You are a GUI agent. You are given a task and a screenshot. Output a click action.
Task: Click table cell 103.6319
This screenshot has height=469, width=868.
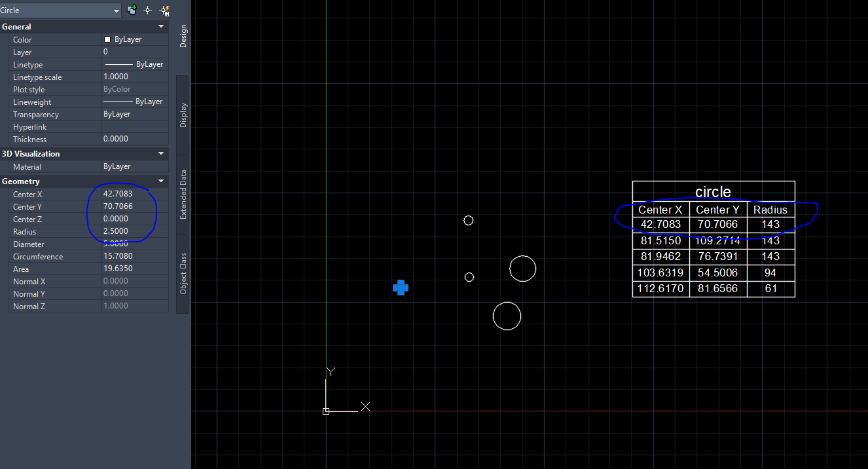(661, 272)
